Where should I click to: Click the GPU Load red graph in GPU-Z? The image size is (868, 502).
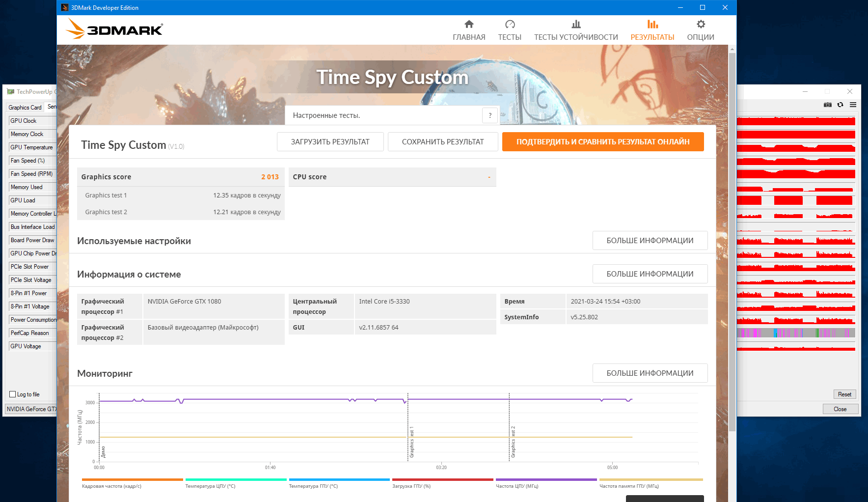click(796, 200)
